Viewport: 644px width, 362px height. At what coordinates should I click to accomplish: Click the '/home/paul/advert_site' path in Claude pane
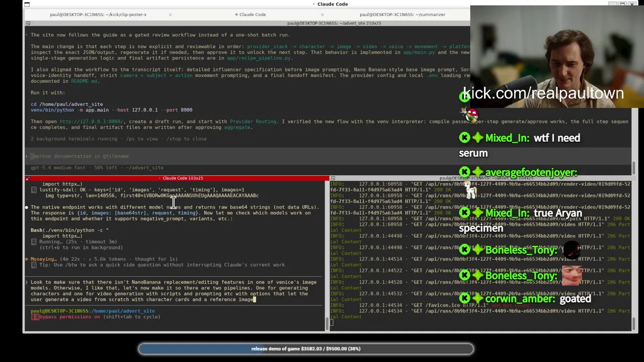[124, 311]
